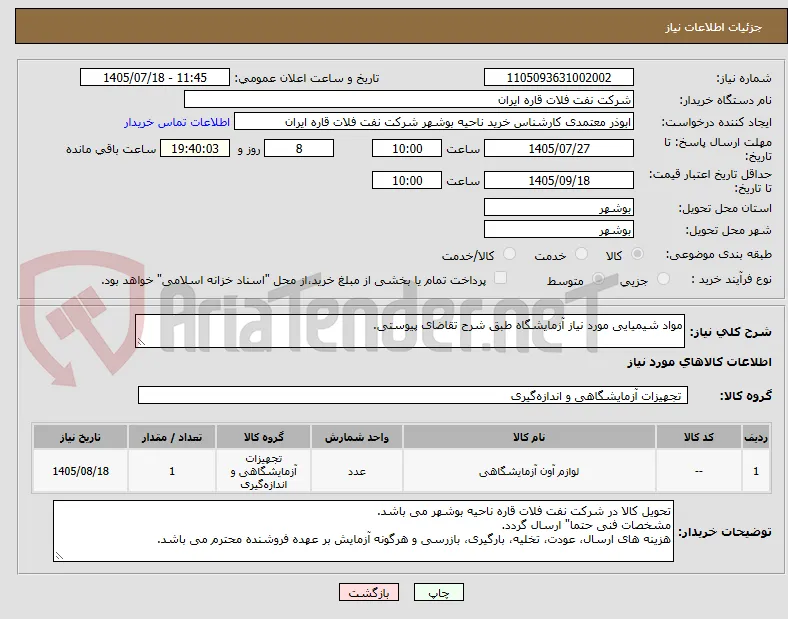Click the گروه کالا field

click(413, 395)
